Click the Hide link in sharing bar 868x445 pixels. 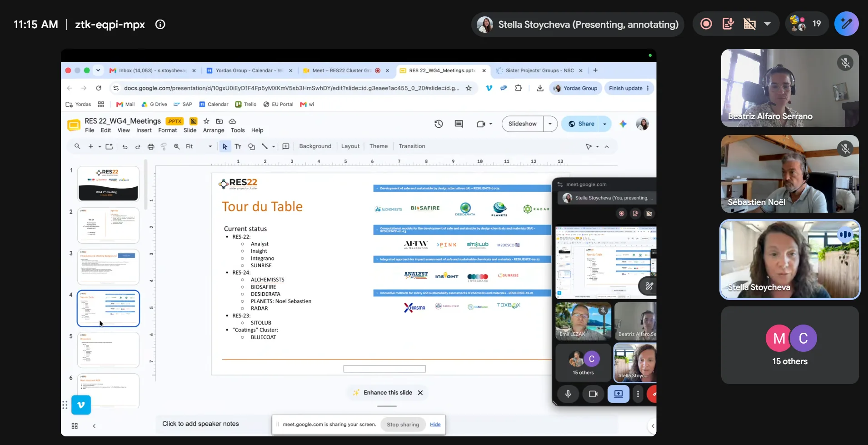[x=435, y=425]
